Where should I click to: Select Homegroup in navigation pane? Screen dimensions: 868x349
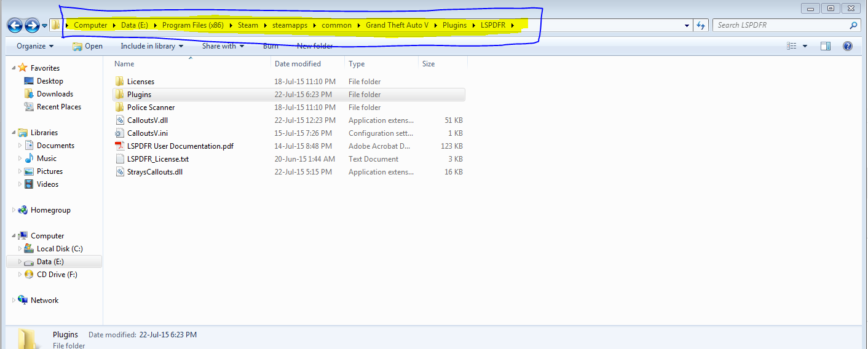click(50, 210)
